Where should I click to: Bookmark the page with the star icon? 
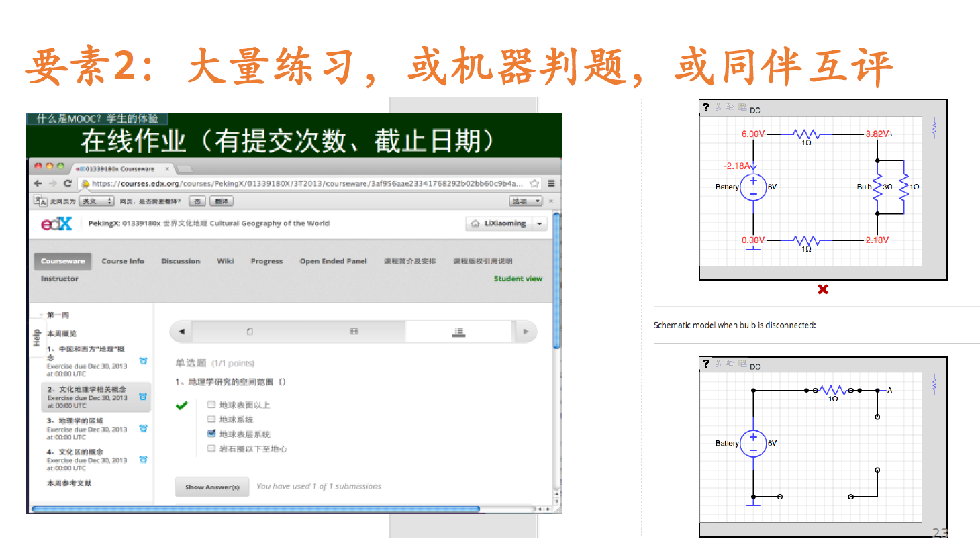534,183
